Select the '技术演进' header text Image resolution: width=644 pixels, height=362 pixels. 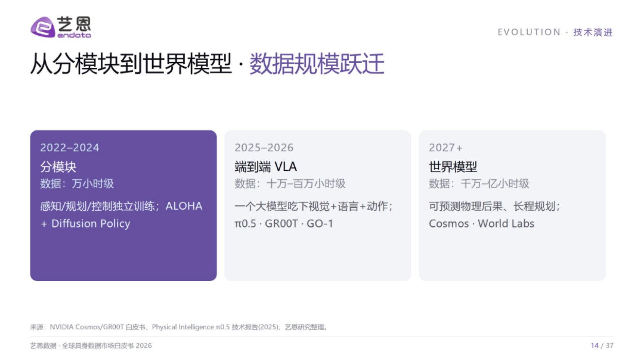593,32
